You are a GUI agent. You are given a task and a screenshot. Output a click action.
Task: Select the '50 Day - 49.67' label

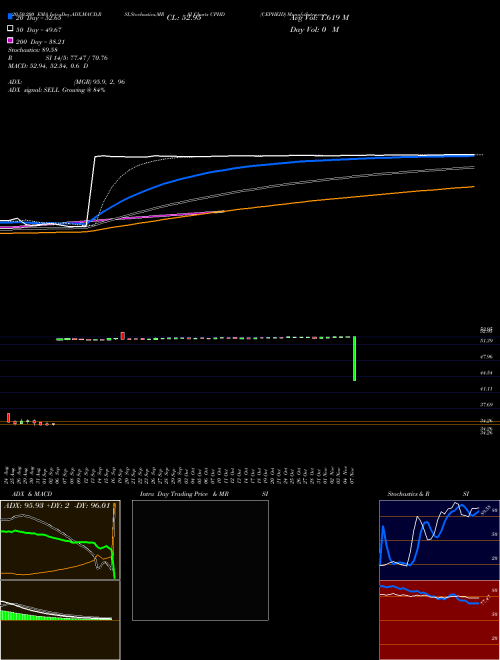(x=39, y=30)
